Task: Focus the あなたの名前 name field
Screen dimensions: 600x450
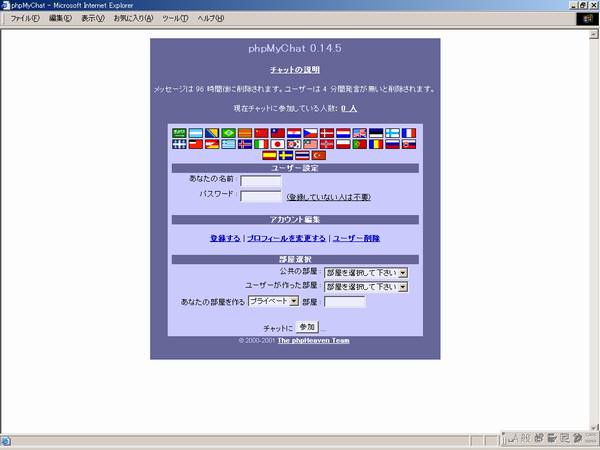Action: click(x=261, y=181)
